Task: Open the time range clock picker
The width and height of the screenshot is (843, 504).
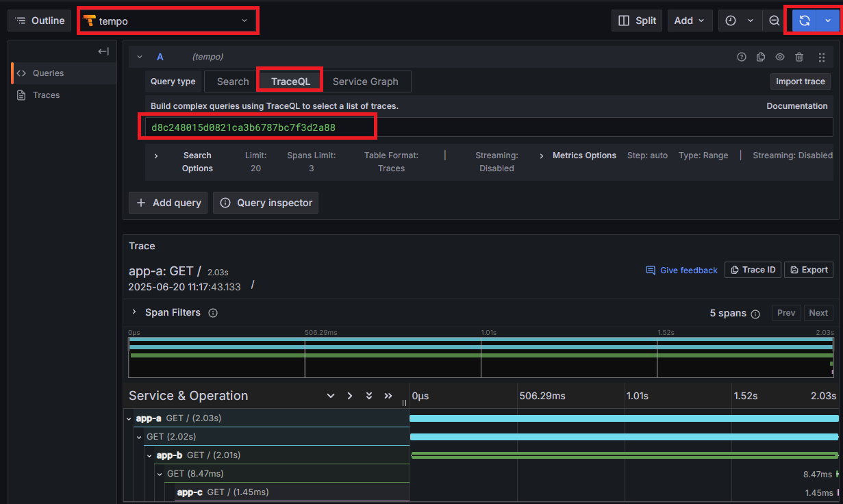Action: [731, 21]
